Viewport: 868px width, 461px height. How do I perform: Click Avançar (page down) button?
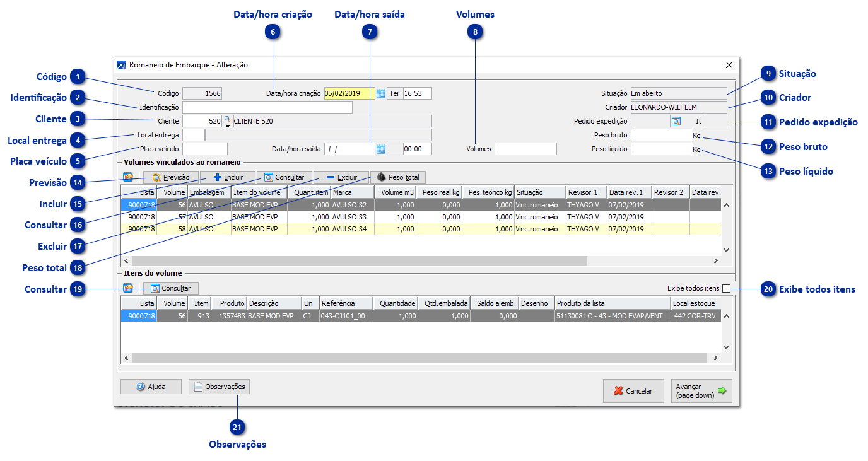pos(701,391)
